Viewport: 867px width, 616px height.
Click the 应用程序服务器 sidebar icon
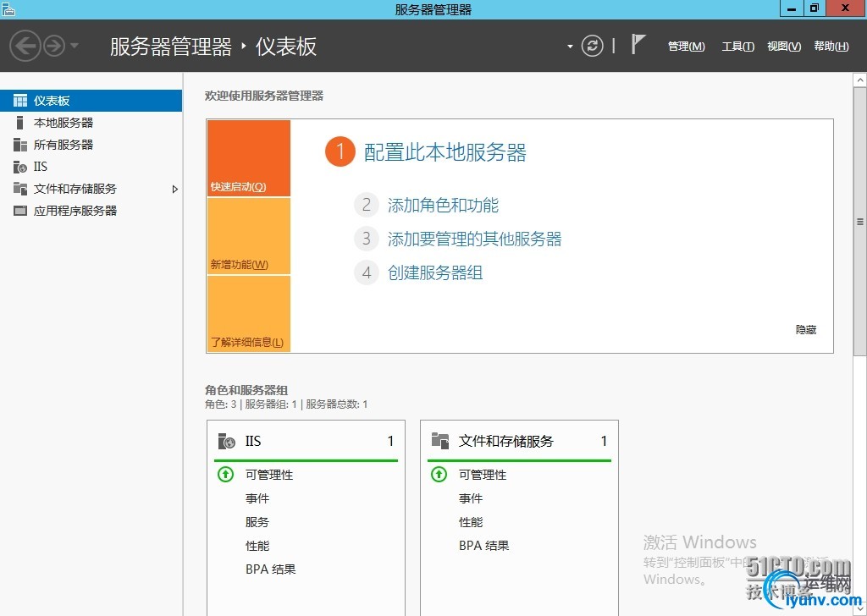(x=20, y=211)
